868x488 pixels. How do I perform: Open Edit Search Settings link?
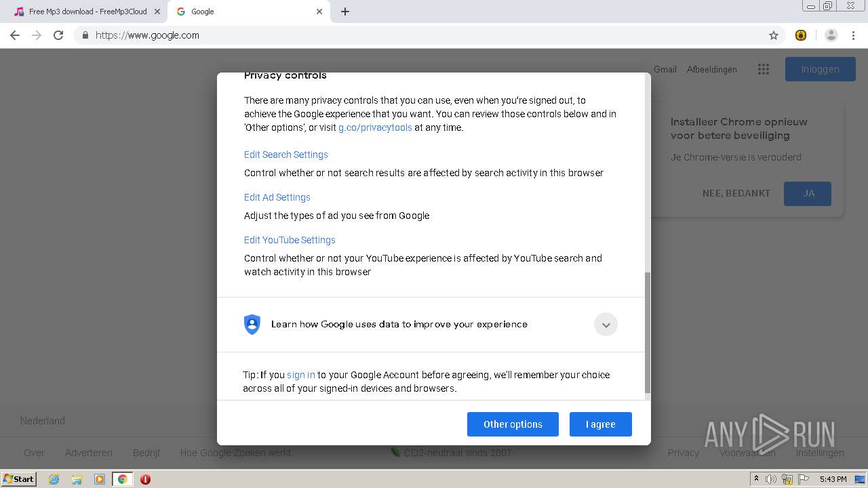pyautogui.click(x=286, y=155)
